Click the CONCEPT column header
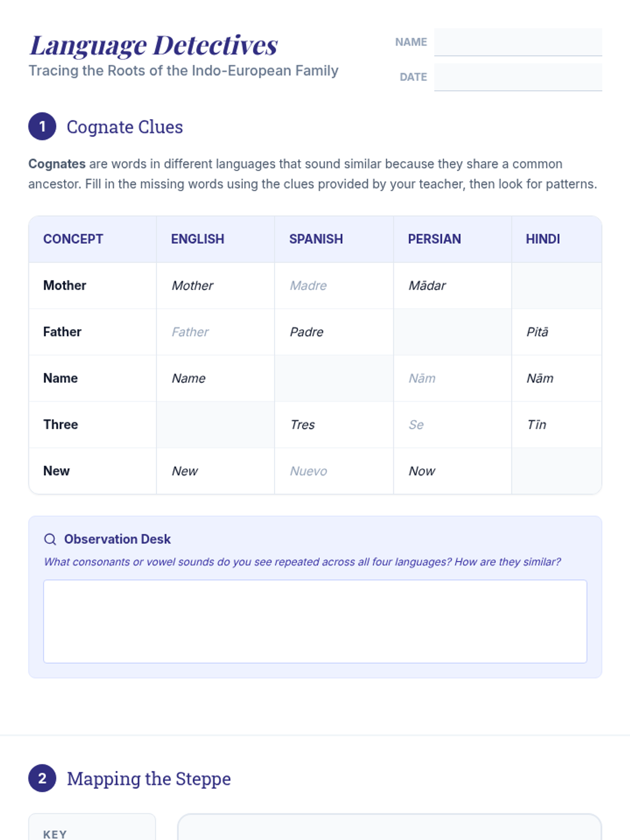The image size is (630, 840). point(73,239)
